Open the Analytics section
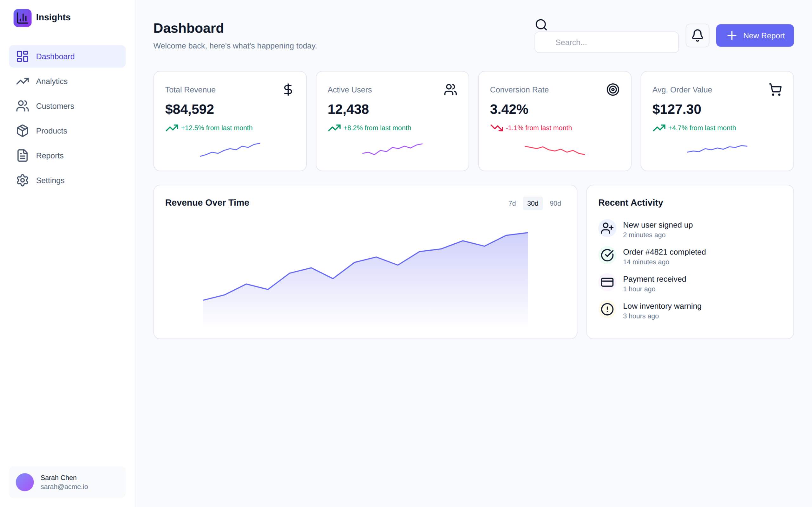812x507 pixels. (52, 81)
